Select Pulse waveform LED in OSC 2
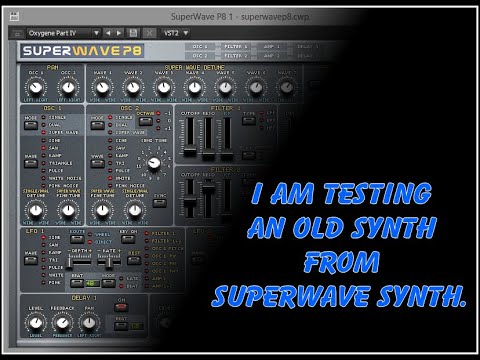This screenshot has width=480, height=360. point(110,171)
